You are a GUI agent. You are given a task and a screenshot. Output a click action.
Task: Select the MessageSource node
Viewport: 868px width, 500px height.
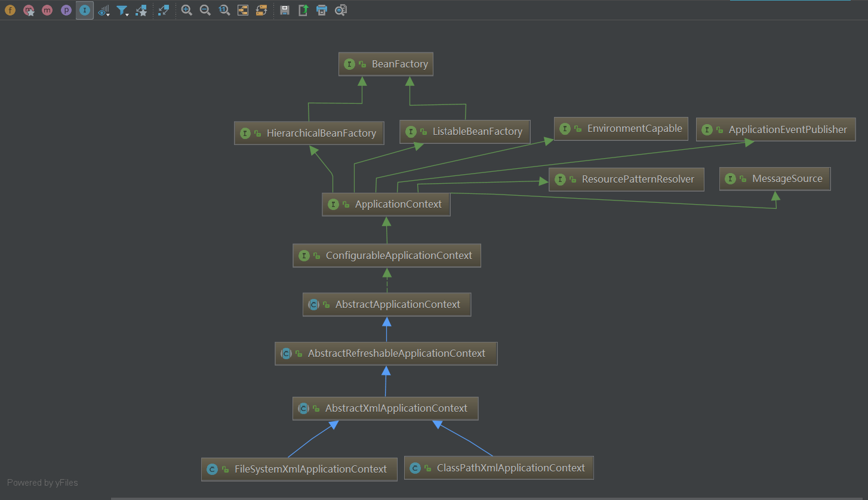(775, 179)
